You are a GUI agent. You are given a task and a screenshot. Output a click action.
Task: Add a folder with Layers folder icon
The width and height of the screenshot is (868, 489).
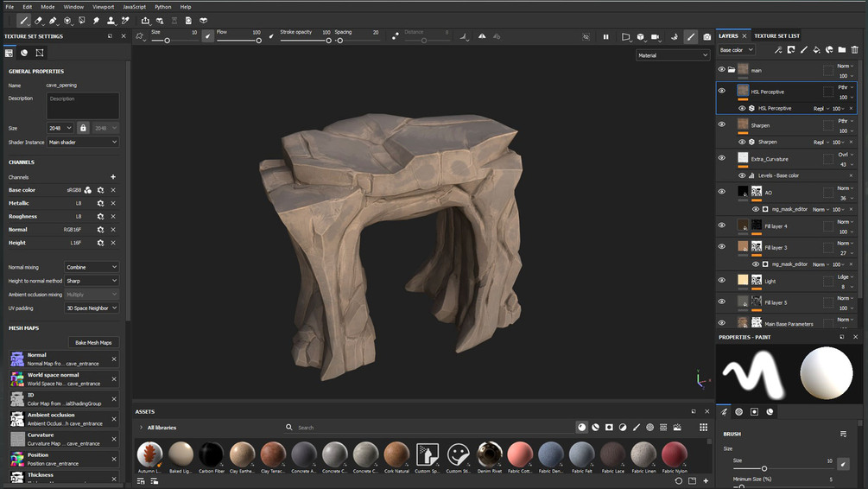[842, 50]
